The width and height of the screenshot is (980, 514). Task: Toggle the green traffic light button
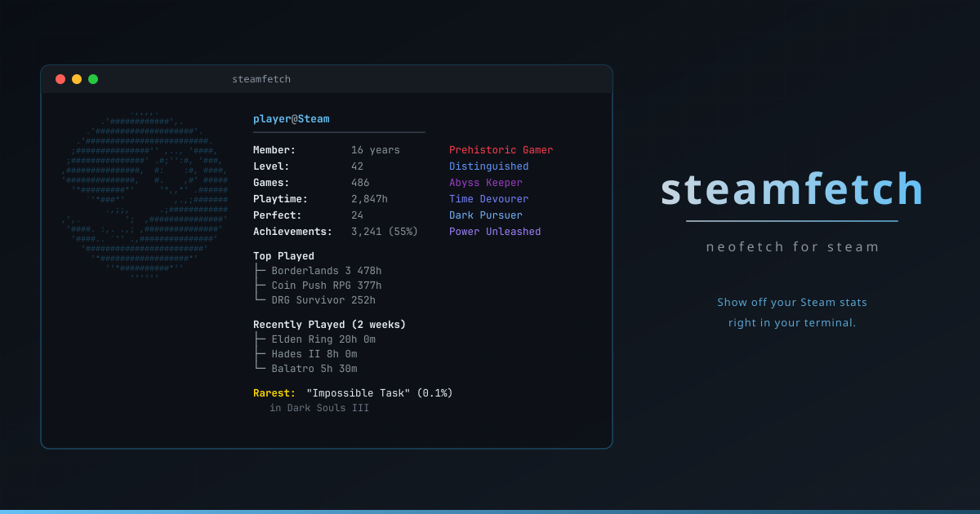[93, 79]
